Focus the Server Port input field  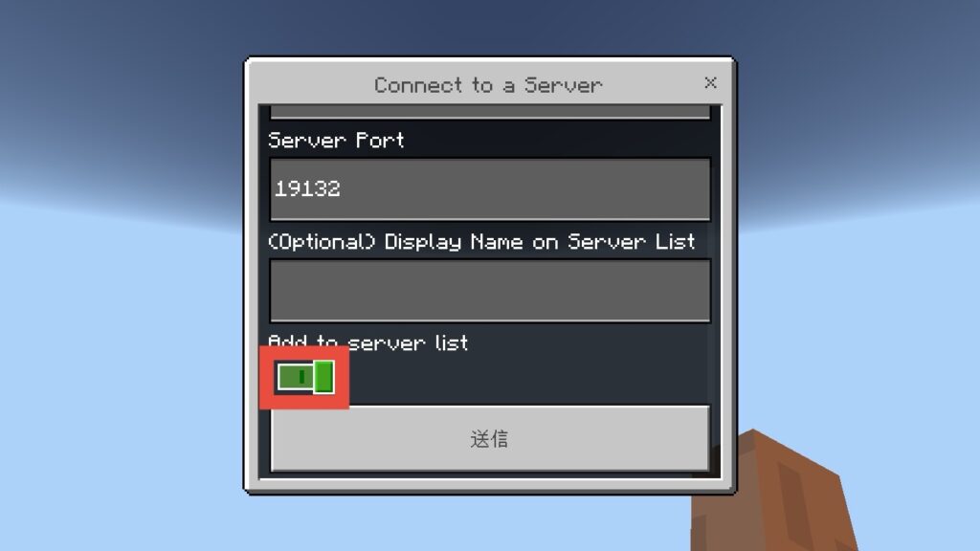490,188
